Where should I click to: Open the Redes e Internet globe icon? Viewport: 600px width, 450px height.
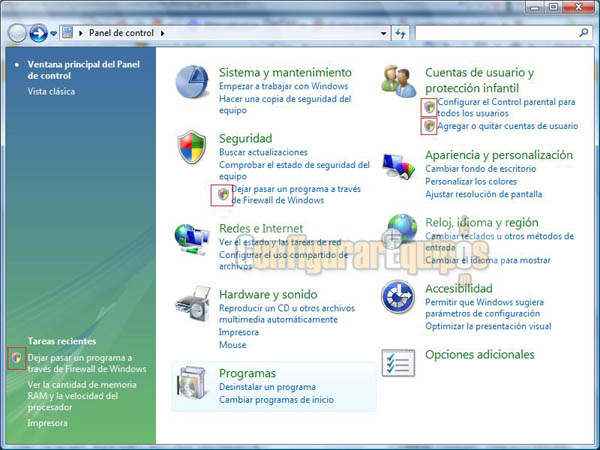192,239
